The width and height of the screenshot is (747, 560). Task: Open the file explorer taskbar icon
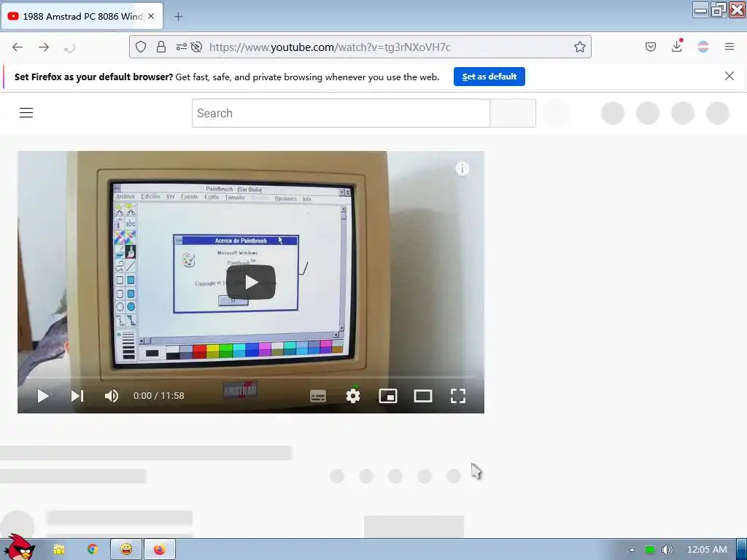[x=59, y=550]
